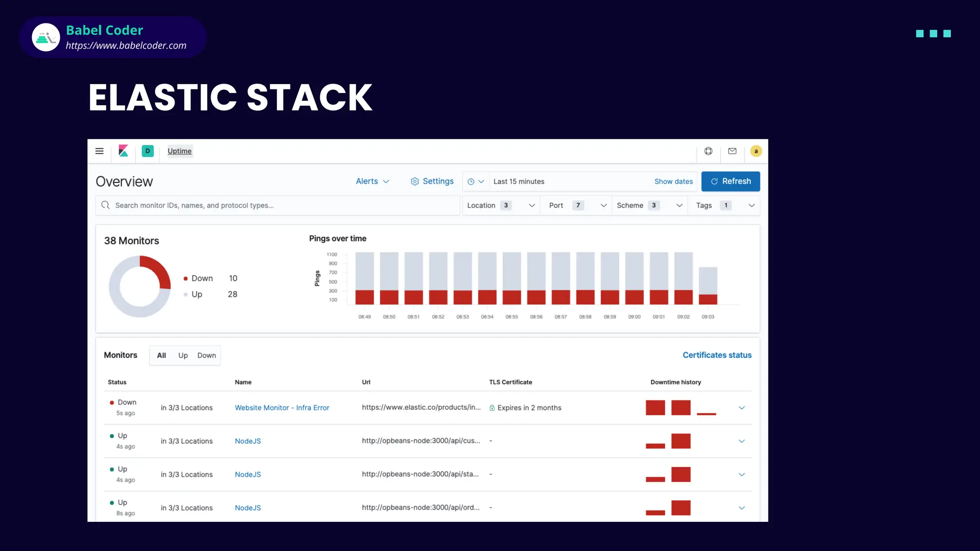The image size is (980, 551).
Task: Click the TLS Certificate column header
Action: (x=511, y=382)
